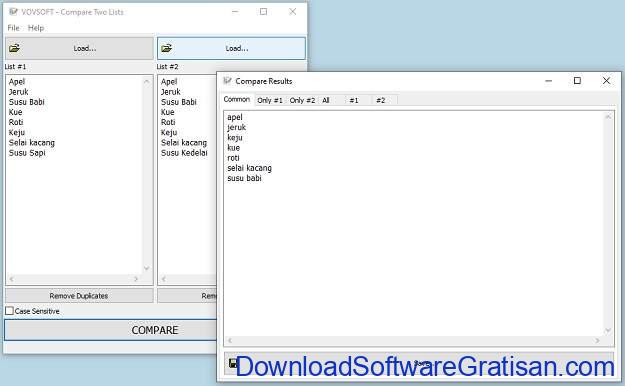The height and width of the screenshot is (386, 625).
Task: Click 'Kue' in List #2
Action: point(168,112)
